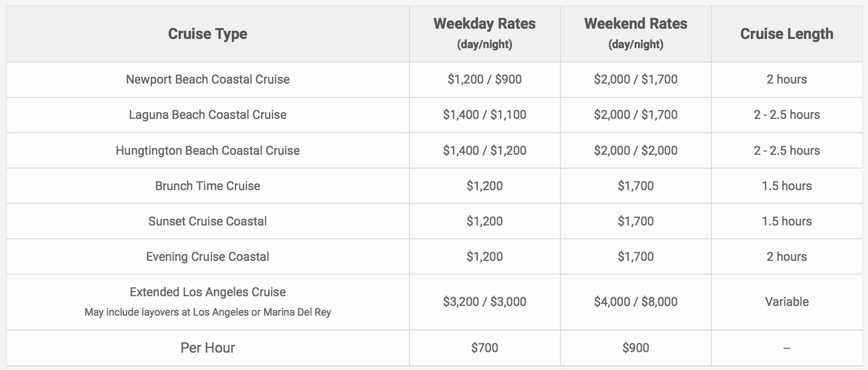Select Laguna Beach Coastal Cruise name
Viewport: 868px width, 370px height.
[x=208, y=115]
